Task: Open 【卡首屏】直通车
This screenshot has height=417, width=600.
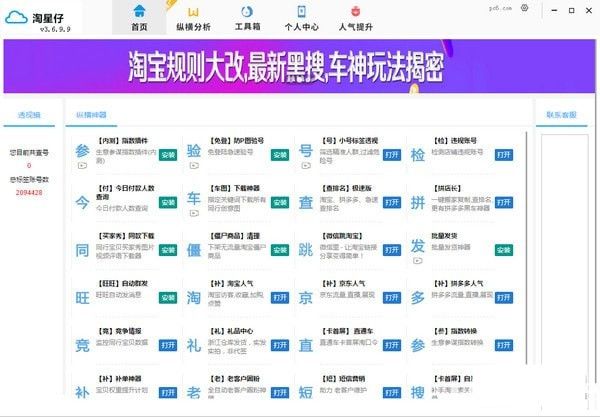Action: coord(392,345)
